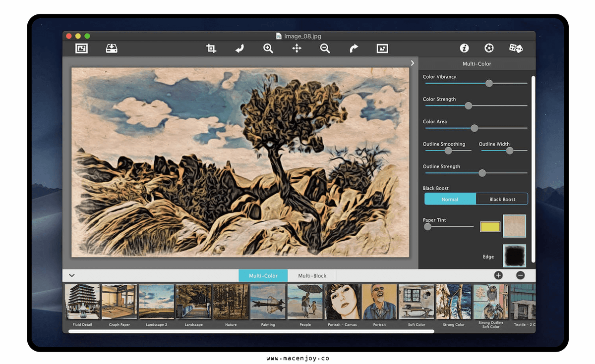Image resolution: width=595 pixels, height=364 pixels.
Task: Open the yellow Paper Tint color swatch
Action: pos(490,227)
